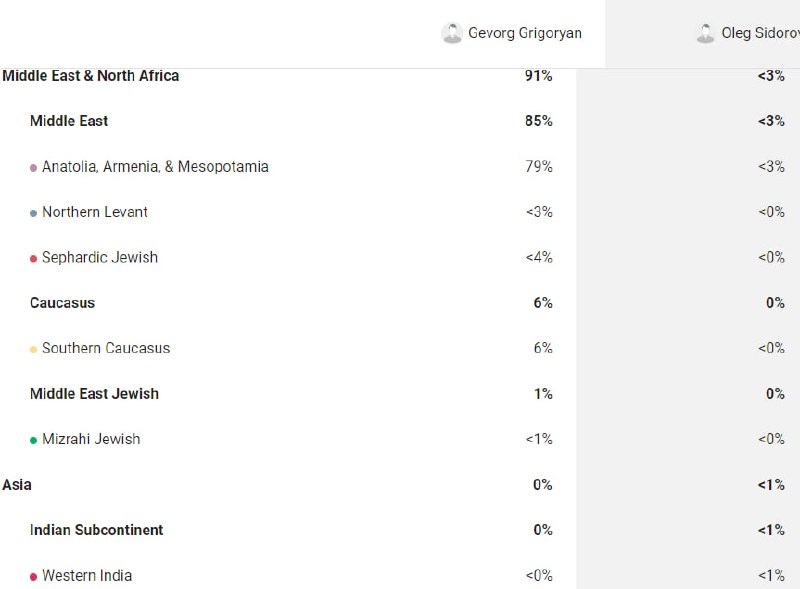This screenshot has width=800, height=589.
Task: Click Gevorg's 79% Anatolia value
Action: (539, 166)
